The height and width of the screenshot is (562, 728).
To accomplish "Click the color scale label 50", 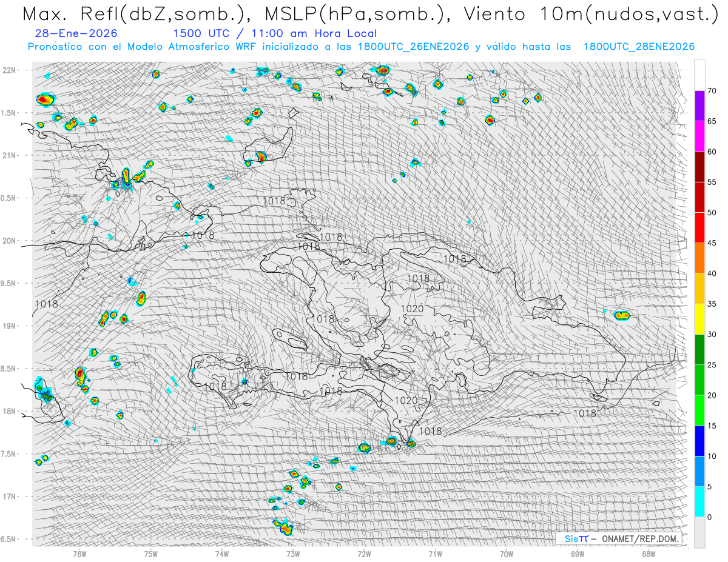I will (x=712, y=213).
